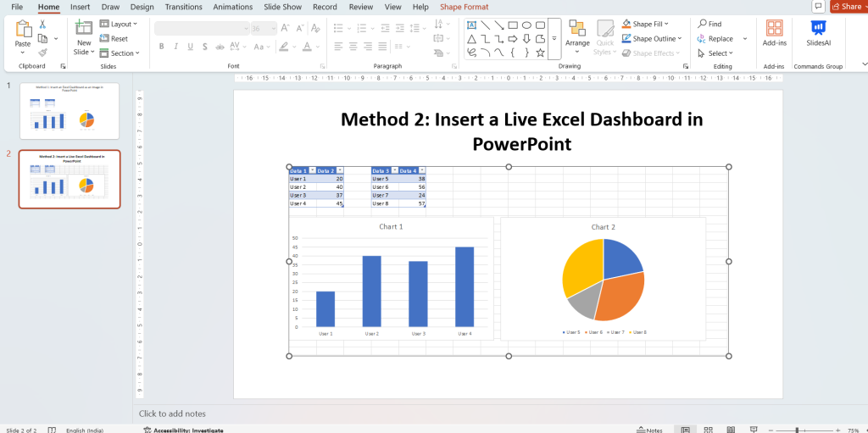
Task: Switch to the Design tab
Action: click(142, 7)
